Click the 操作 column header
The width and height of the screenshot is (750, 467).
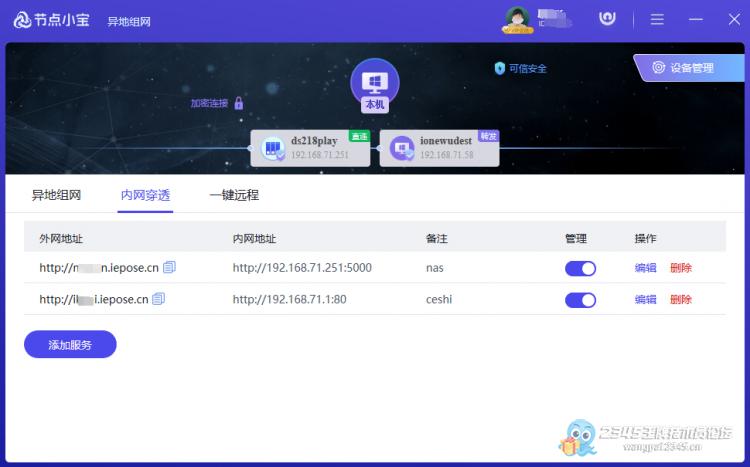[x=645, y=238]
